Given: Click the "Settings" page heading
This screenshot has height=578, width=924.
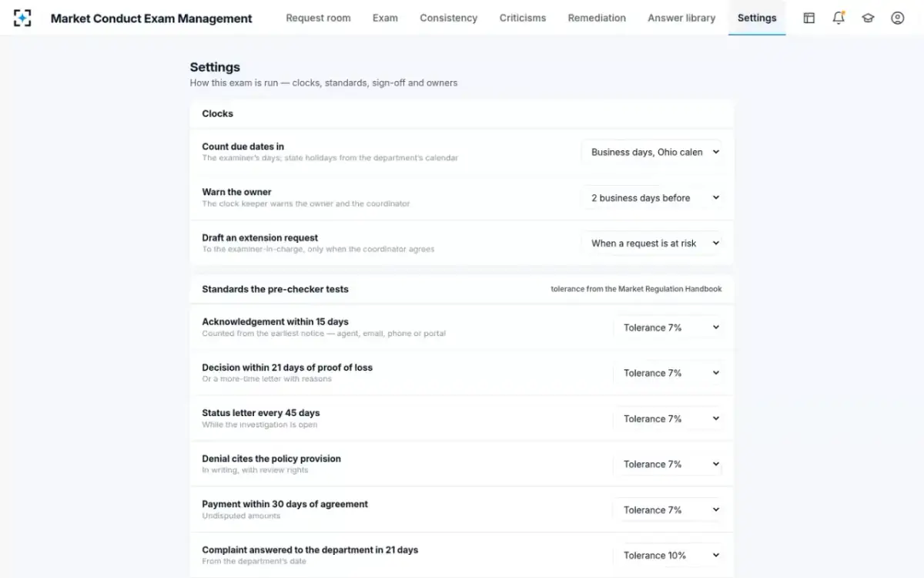Looking at the screenshot, I should (x=215, y=67).
